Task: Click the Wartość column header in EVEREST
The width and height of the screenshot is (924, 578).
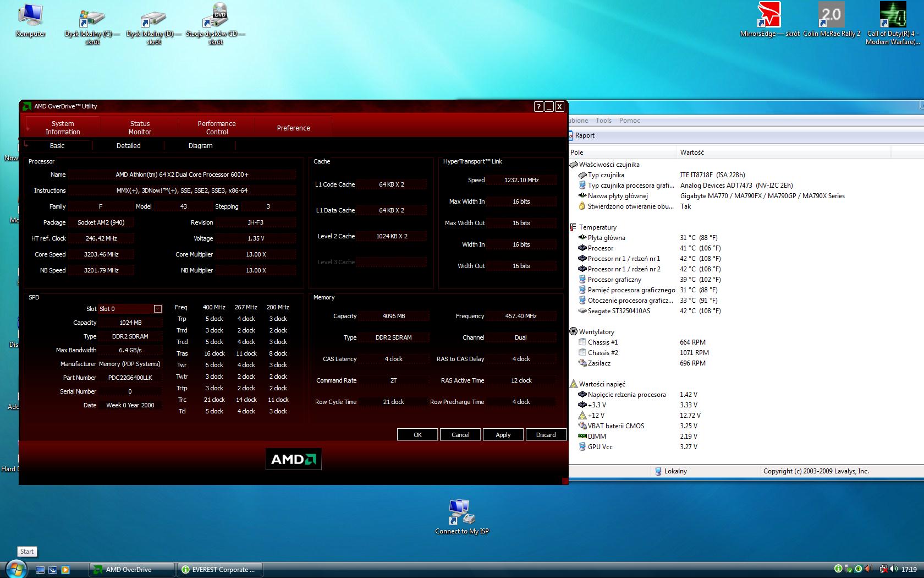Action: point(783,152)
